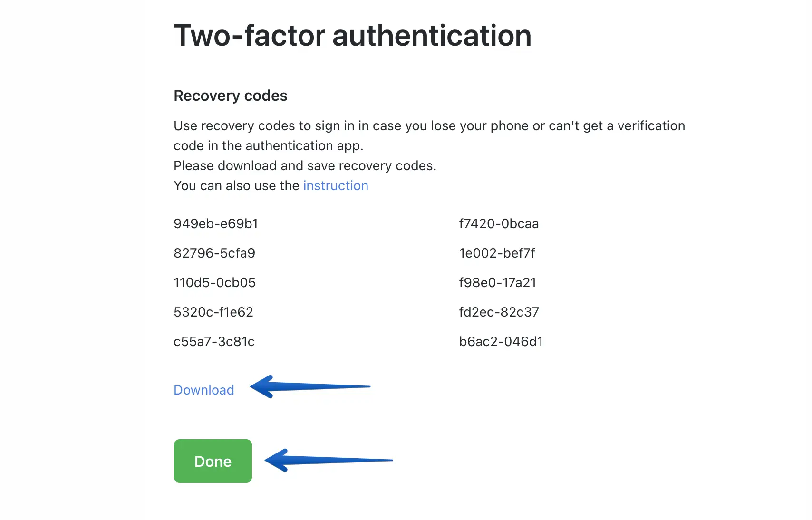The width and height of the screenshot is (812, 520).
Task: Click recovery code 5320c-f1e62
Action: coord(213,312)
